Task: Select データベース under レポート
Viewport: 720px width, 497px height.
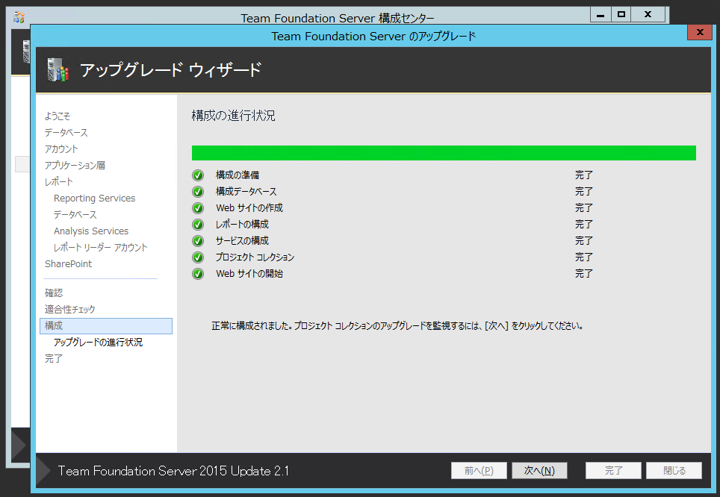Action: [x=75, y=215]
